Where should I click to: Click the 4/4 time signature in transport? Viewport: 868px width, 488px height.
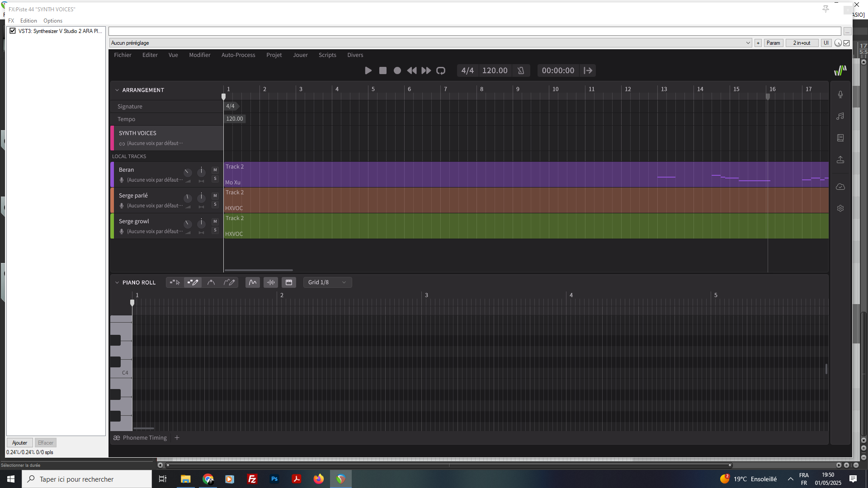click(467, 70)
